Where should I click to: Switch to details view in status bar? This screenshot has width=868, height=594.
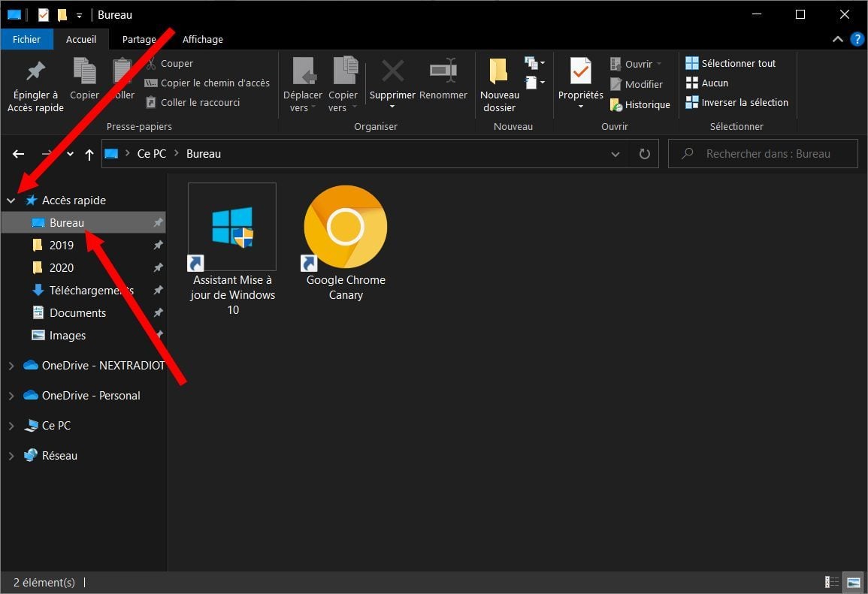coord(832,582)
